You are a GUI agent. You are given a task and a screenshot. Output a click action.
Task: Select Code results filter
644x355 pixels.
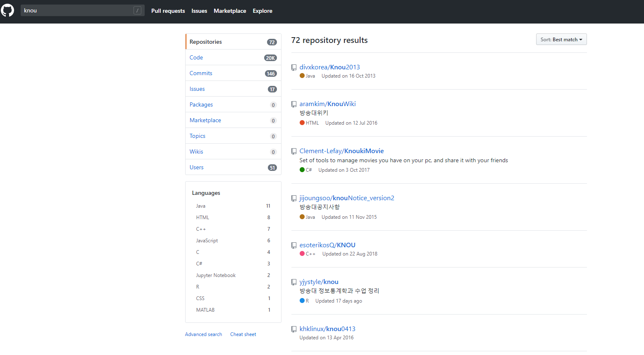pyautogui.click(x=234, y=57)
